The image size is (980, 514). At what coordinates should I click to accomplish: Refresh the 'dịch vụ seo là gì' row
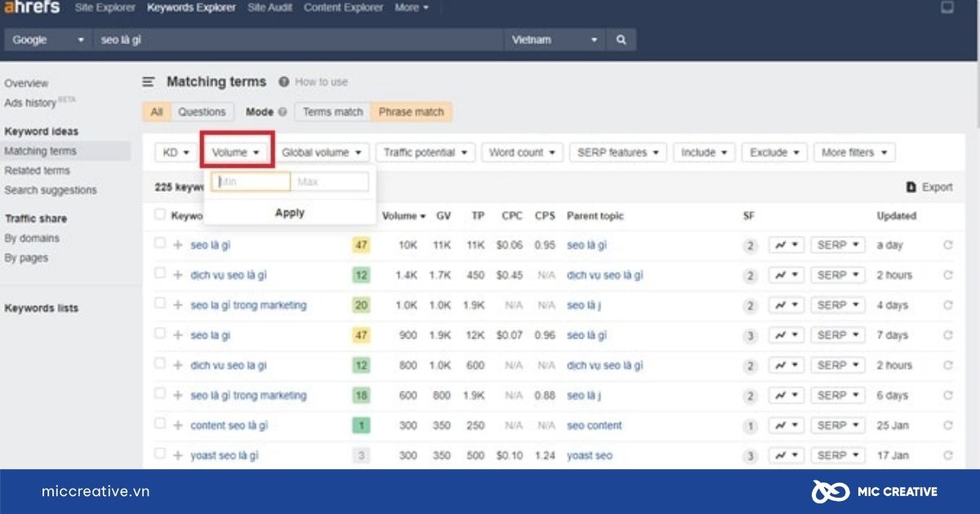pos(948,275)
